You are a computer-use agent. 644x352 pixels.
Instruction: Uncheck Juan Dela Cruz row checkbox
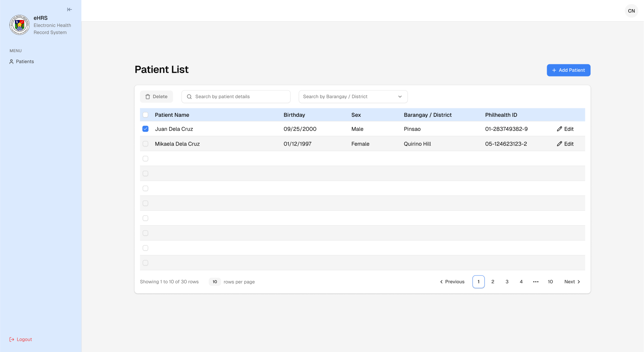(145, 129)
